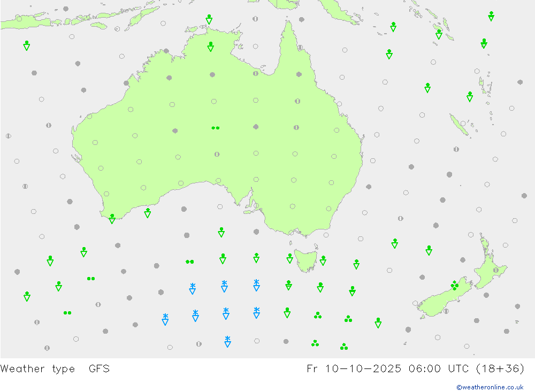Click the half-filled cloud symbol on New Zealand's North Island
Image resolution: width=535 pixels, height=392 pixels.
[496, 270]
